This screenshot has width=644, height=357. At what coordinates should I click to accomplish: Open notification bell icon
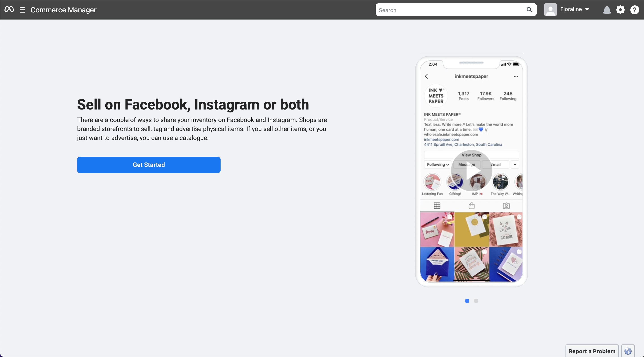(x=607, y=10)
